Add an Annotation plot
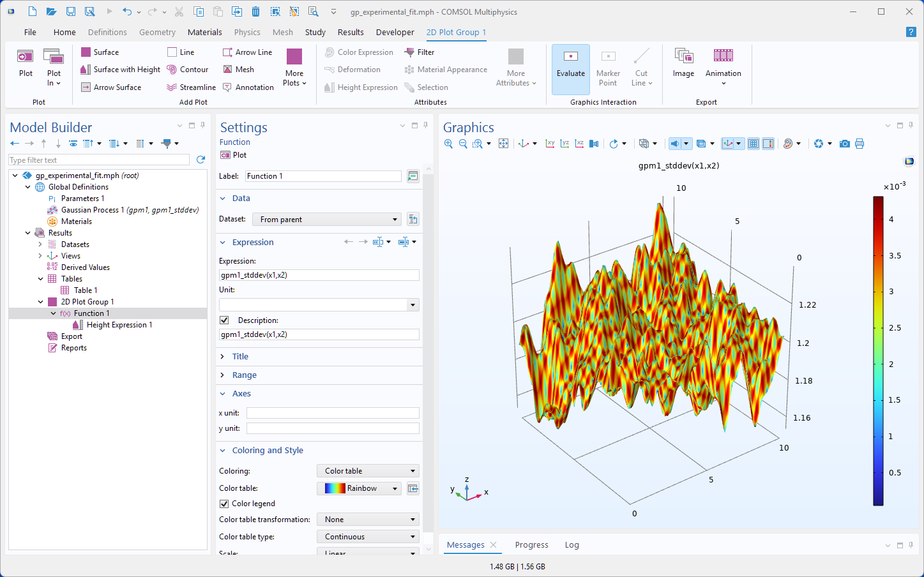The width and height of the screenshot is (924, 577). [248, 87]
